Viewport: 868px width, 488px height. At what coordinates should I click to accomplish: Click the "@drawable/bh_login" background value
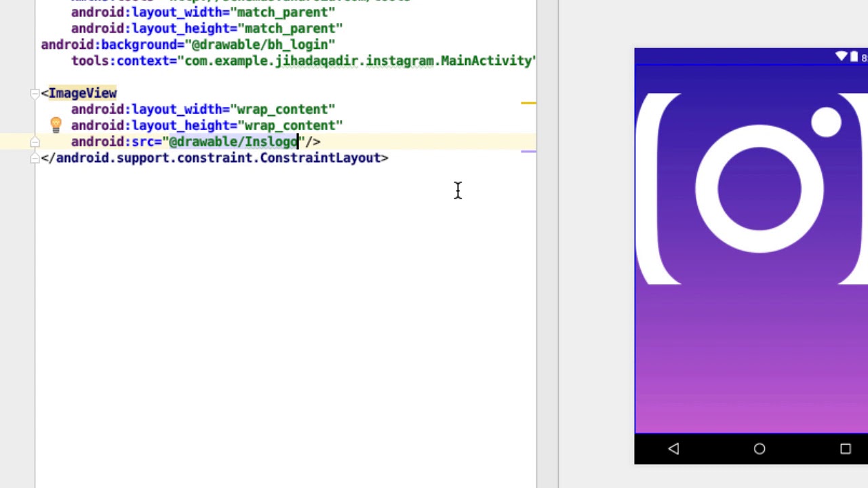pos(260,45)
